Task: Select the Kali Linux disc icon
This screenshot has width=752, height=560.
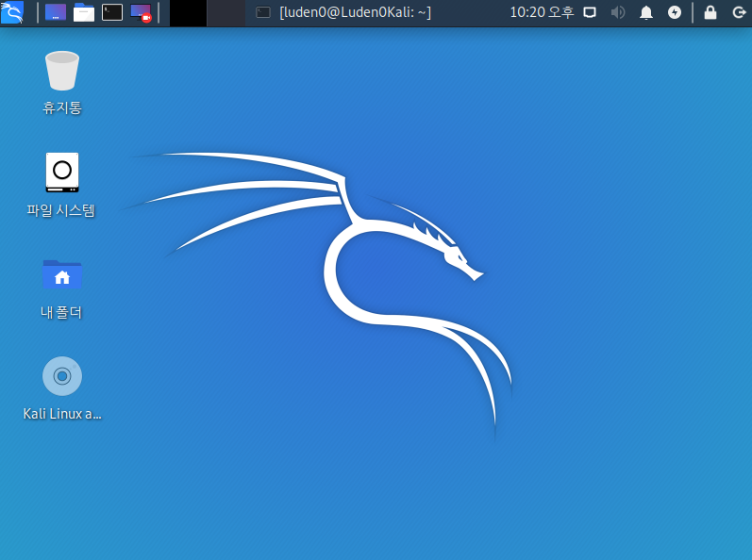Action: (x=62, y=376)
